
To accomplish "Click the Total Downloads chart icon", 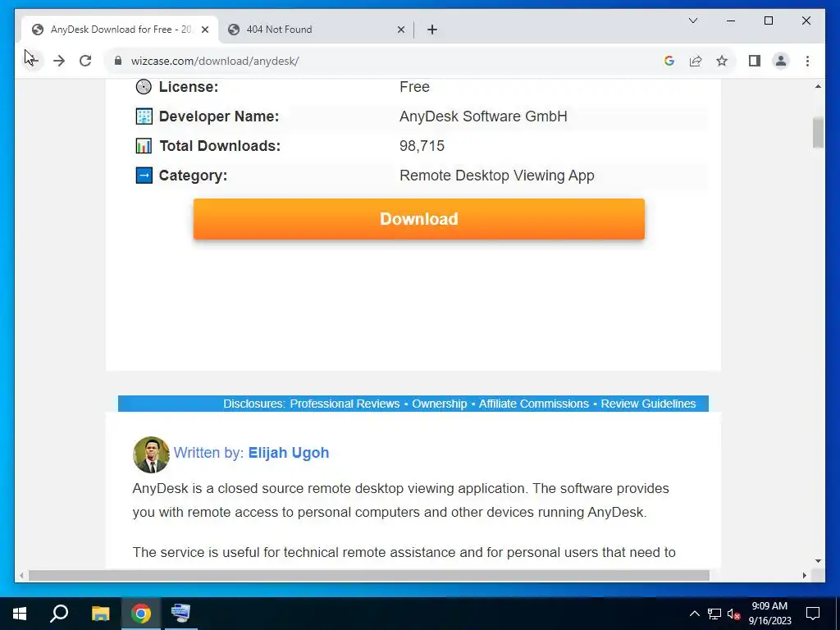I will (x=144, y=146).
